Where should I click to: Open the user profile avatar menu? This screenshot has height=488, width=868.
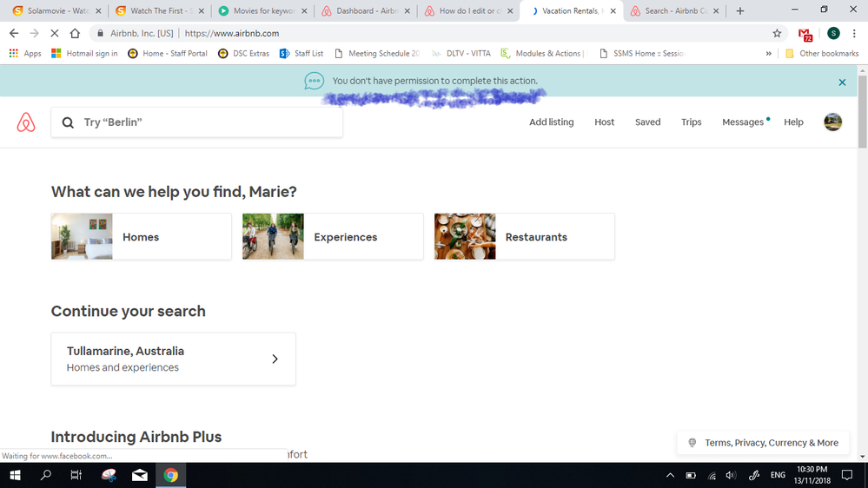[x=832, y=122]
